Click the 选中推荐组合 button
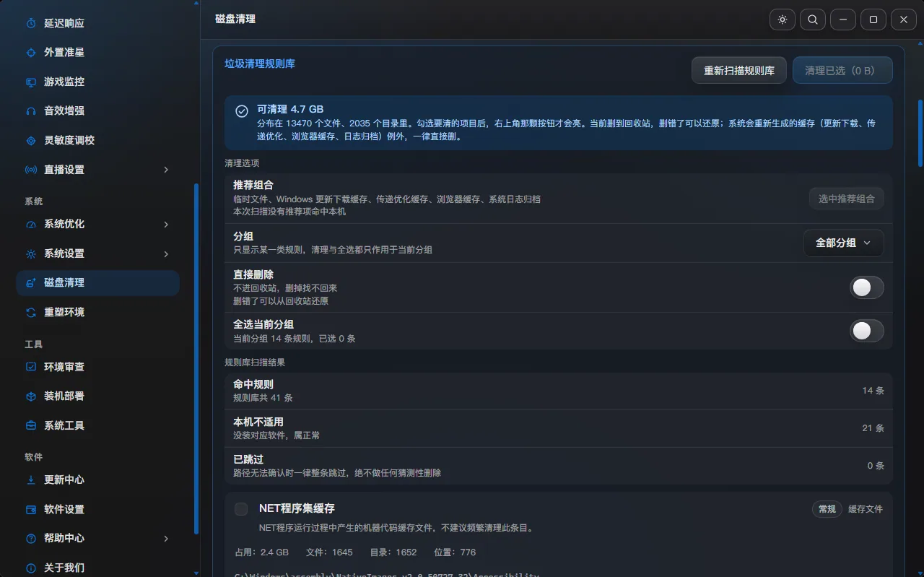Screen dimensions: 924x577 point(846,199)
